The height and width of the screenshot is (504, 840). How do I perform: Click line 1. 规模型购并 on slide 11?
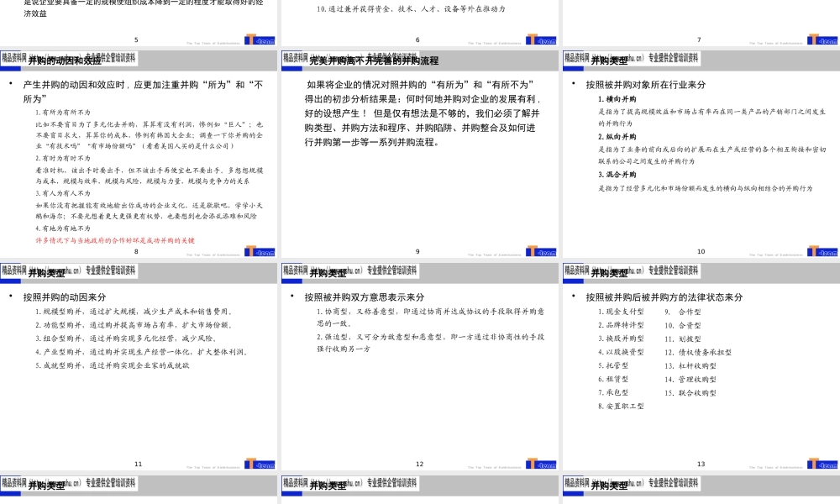tap(134, 312)
